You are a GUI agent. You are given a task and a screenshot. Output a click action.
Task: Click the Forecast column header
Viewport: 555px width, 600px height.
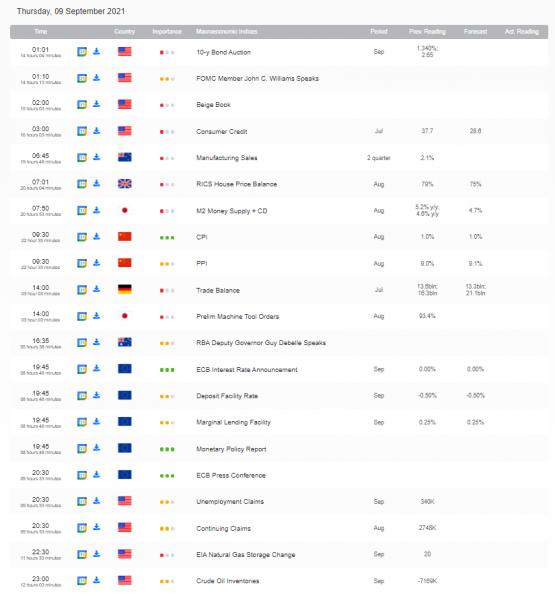(475, 31)
